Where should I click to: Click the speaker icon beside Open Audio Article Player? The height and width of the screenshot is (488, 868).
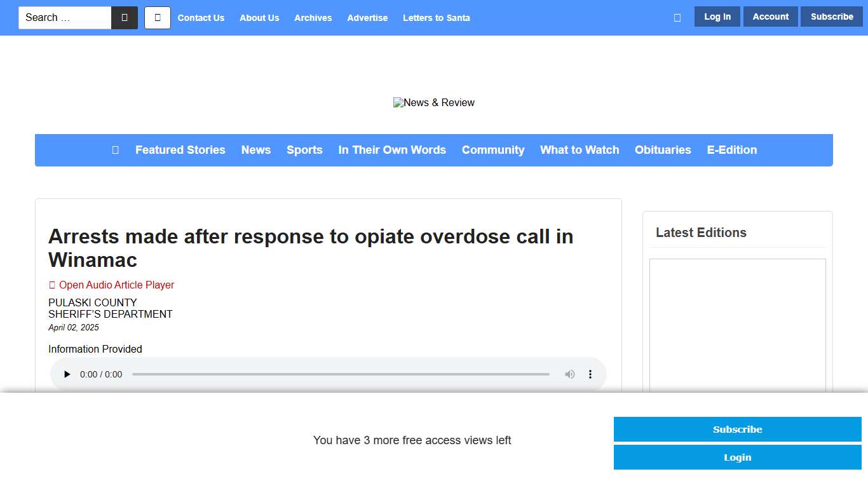(52, 285)
